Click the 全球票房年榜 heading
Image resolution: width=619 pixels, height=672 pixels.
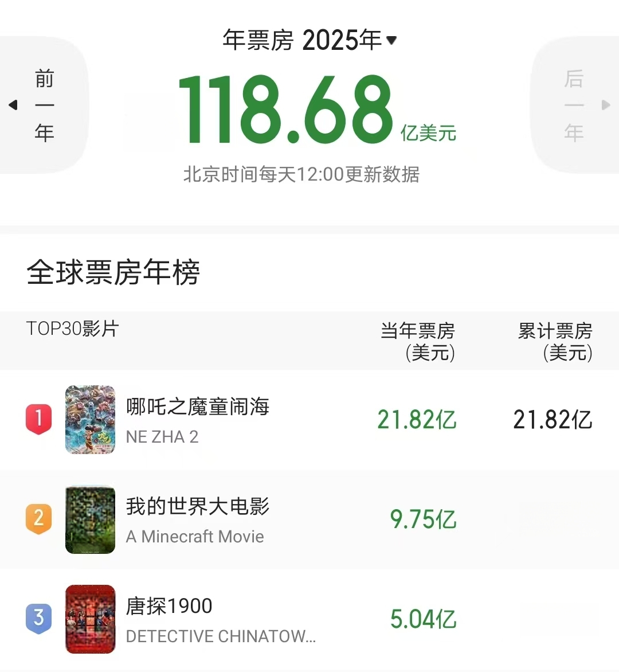tap(113, 272)
